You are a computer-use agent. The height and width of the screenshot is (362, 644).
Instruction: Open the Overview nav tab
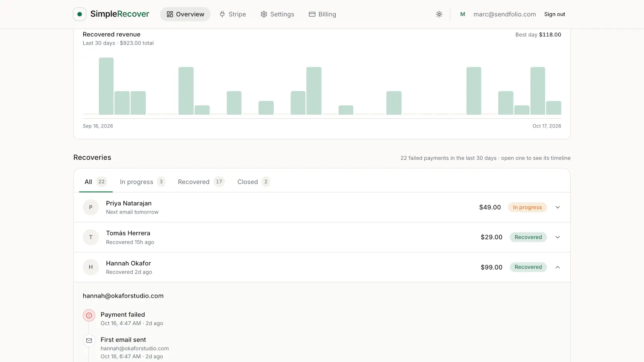(186, 14)
